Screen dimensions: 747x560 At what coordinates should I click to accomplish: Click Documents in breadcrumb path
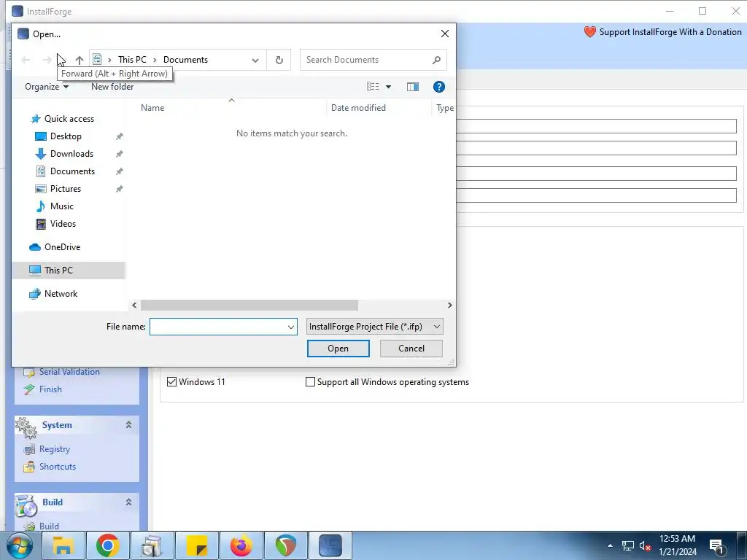click(x=185, y=60)
